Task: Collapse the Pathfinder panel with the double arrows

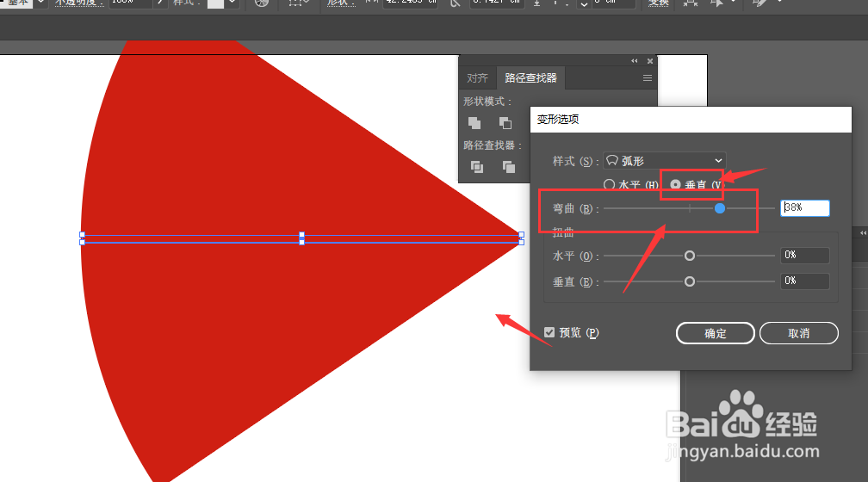Action: click(x=635, y=61)
